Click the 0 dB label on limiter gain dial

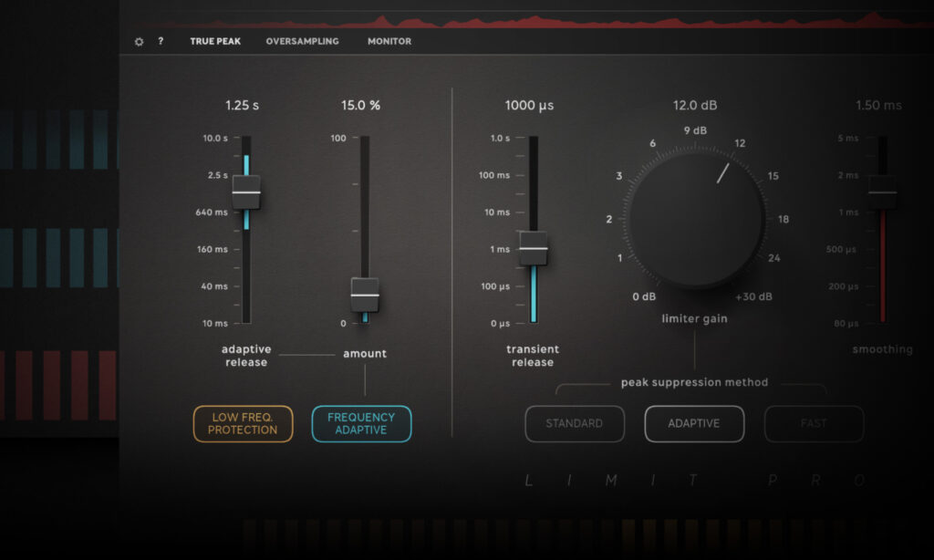coord(644,296)
